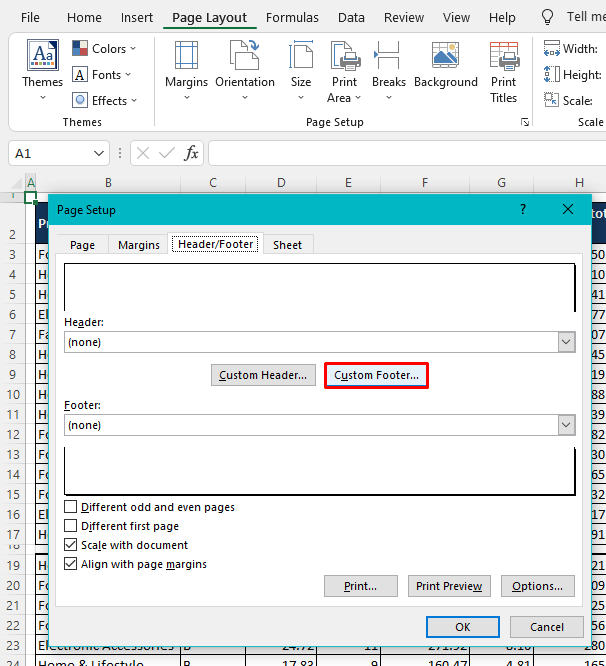The image size is (606, 666).
Task: Open the formula bar options dots
Action: click(120, 153)
